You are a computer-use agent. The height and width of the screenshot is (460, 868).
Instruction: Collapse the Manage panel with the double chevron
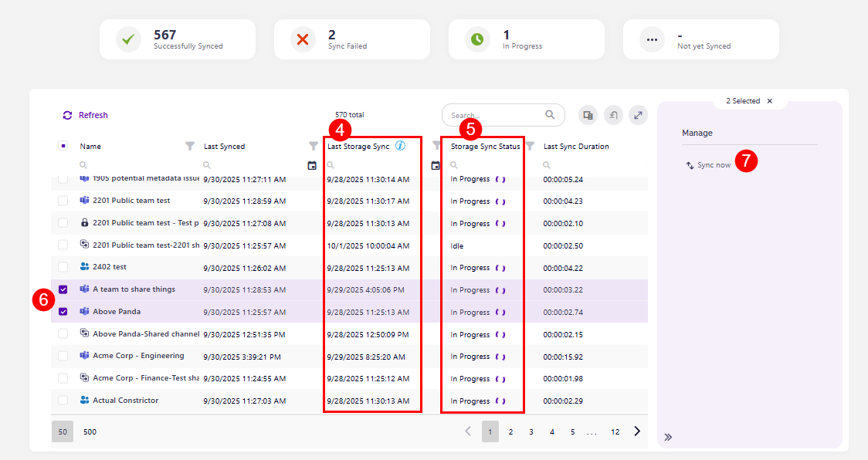(x=667, y=436)
